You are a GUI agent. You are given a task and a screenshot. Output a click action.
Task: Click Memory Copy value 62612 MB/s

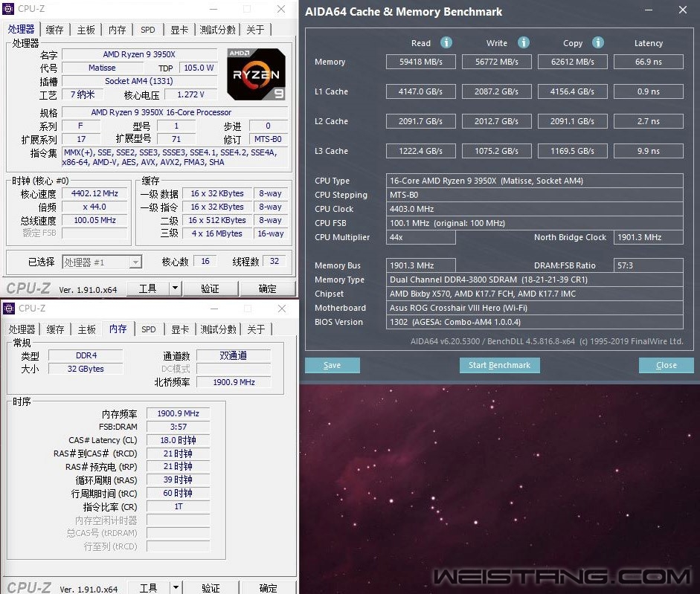pyautogui.click(x=572, y=62)
